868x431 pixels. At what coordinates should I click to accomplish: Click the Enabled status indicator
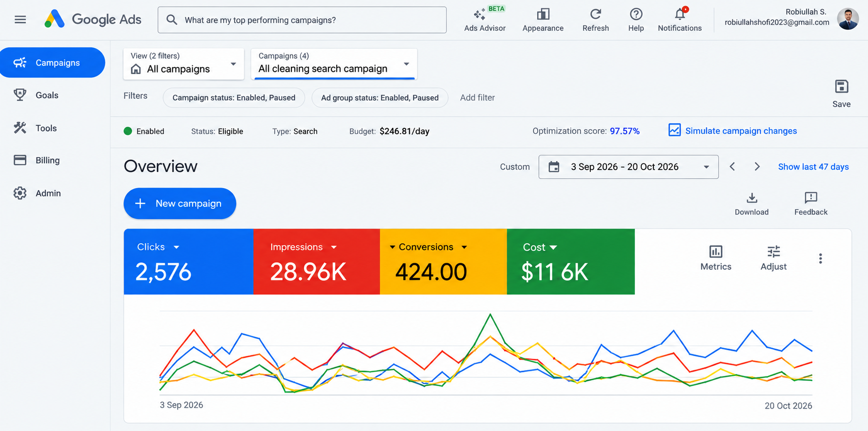coord(144,131)
